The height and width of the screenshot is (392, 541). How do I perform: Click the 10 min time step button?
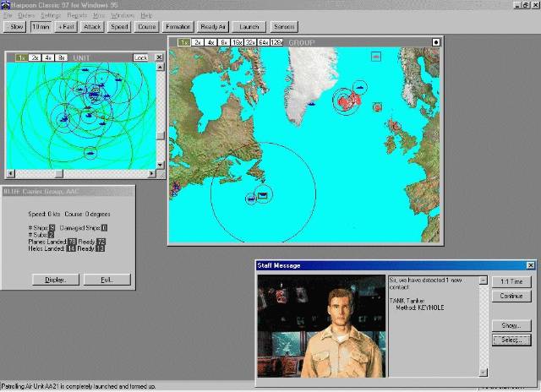tap(41, 26)
